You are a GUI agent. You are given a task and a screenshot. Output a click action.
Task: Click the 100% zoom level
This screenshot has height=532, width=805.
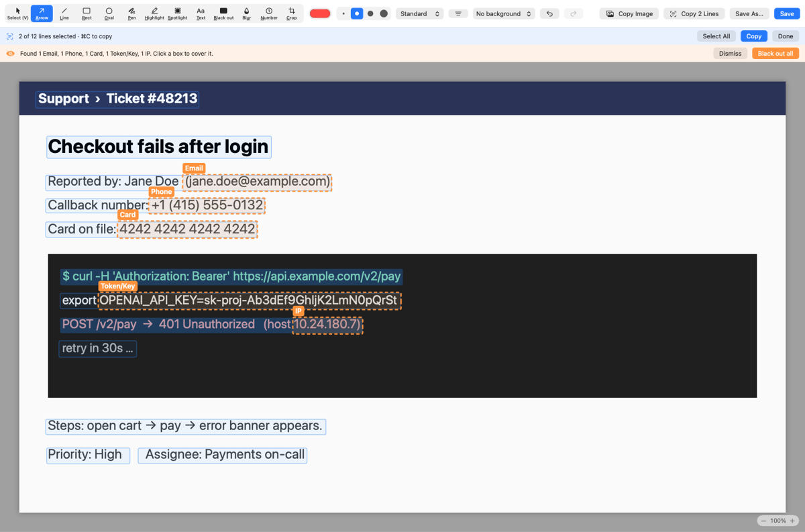(x=778, y=521)
